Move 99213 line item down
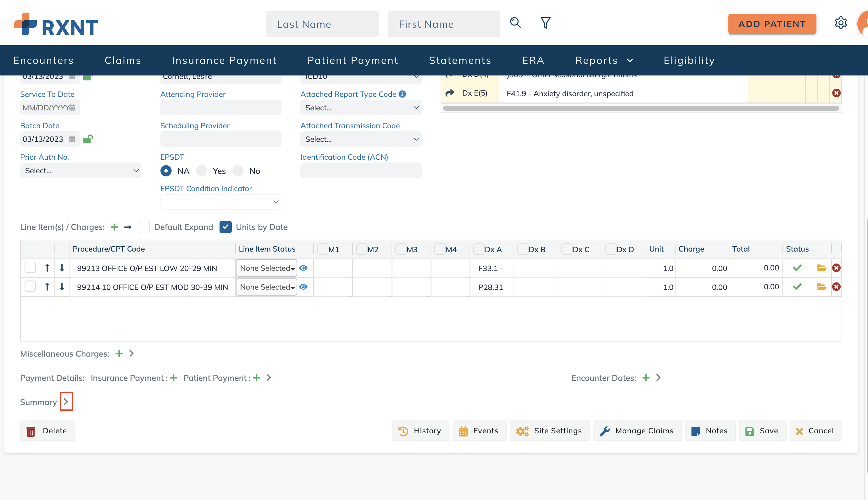868x500 pixels. tap(62, 268)
